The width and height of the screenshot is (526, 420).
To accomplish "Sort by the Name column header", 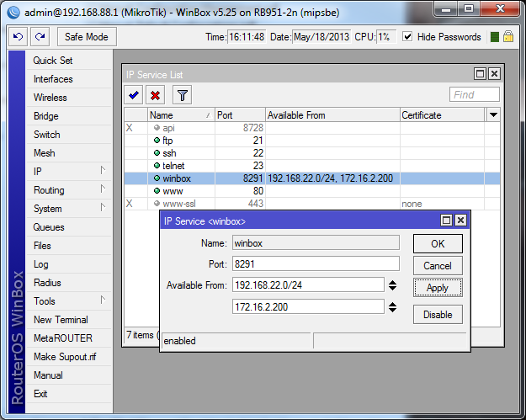I will click(x=181, y=115).
